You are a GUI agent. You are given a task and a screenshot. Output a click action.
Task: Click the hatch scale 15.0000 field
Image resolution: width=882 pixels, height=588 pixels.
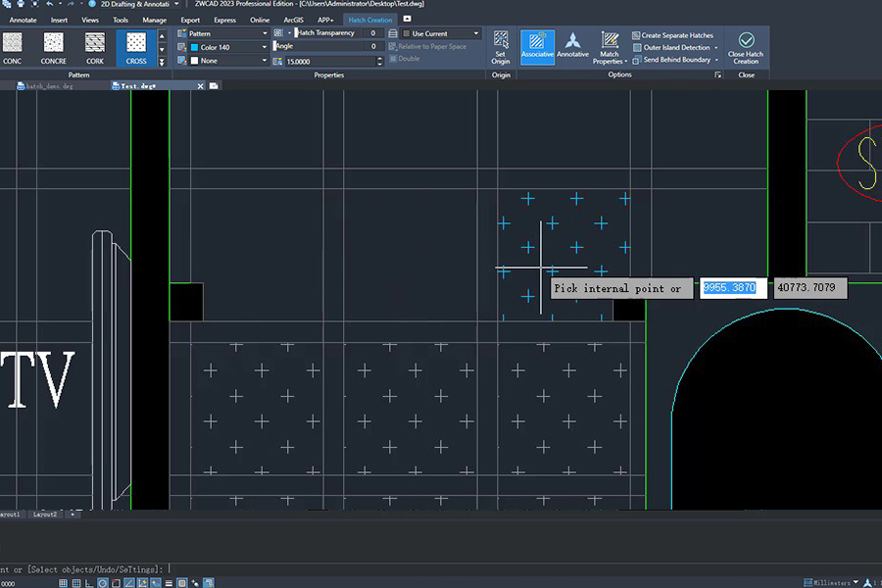[x=330, y=62]
